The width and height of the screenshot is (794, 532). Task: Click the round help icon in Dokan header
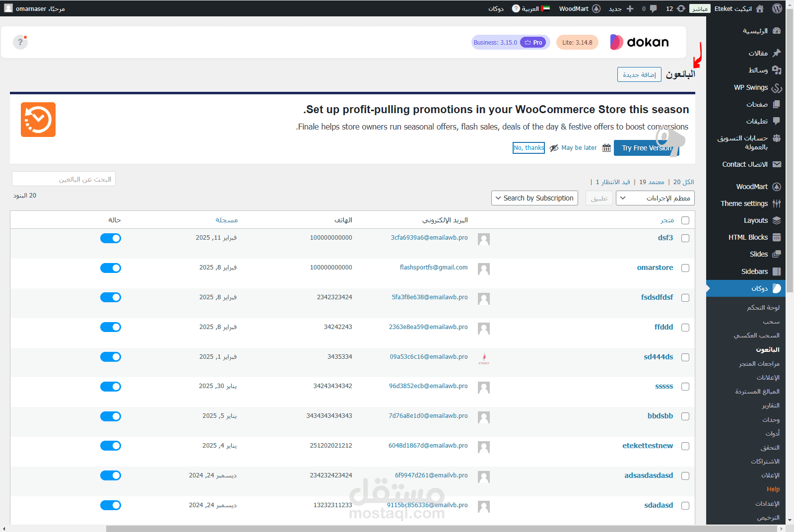20,42
